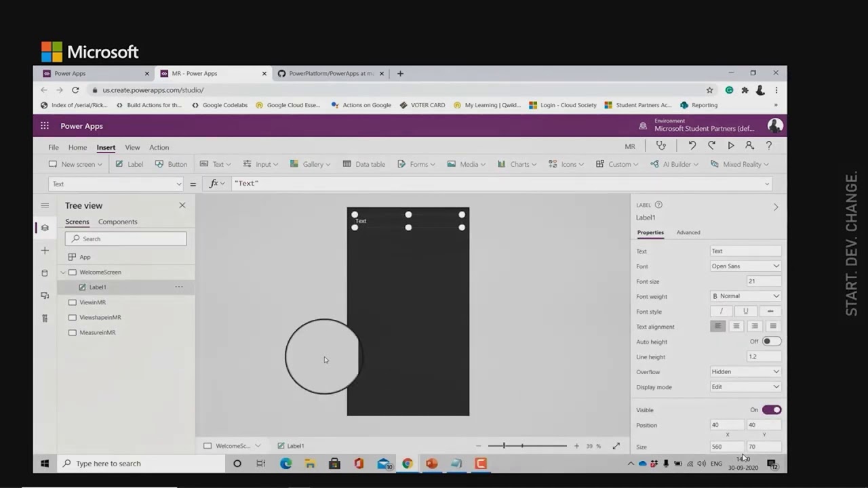Click the Font size field
The image size is (868, 488).
[764, 281]
